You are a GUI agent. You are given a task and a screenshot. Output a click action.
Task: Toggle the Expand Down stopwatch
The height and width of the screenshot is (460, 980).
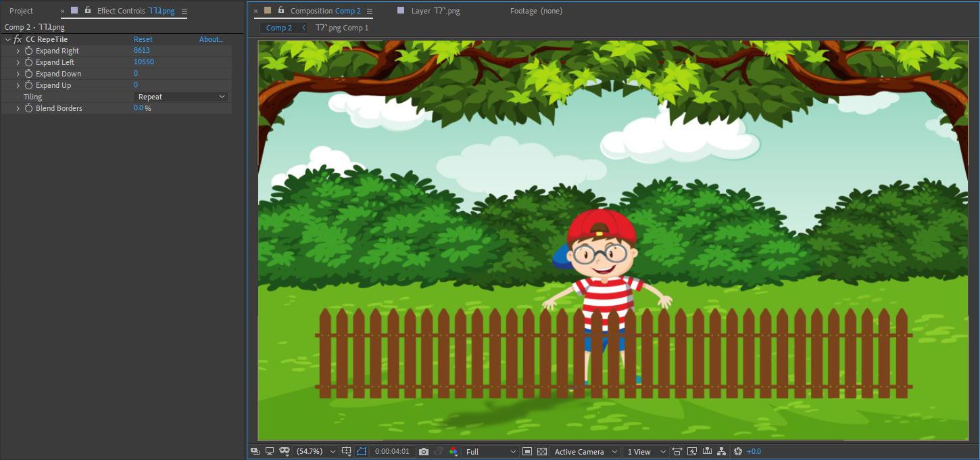[x=28, y=74]
